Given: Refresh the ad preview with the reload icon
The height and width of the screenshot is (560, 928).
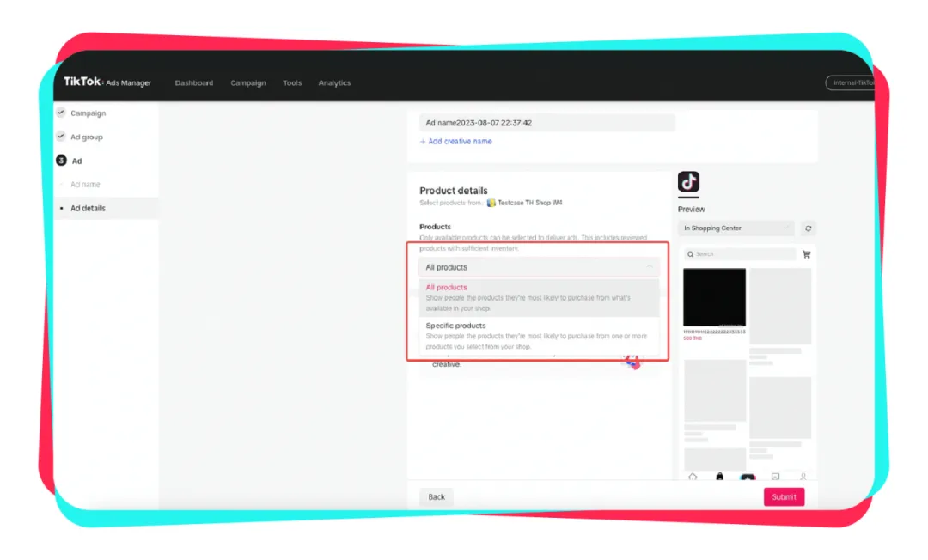Looking at the screenshot, I should point(808,228).
